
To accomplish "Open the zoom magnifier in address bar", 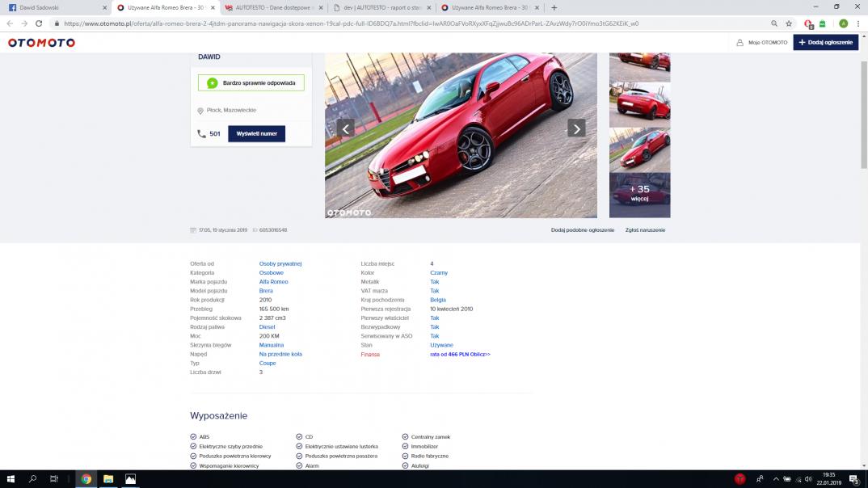I will click(774, 23).
